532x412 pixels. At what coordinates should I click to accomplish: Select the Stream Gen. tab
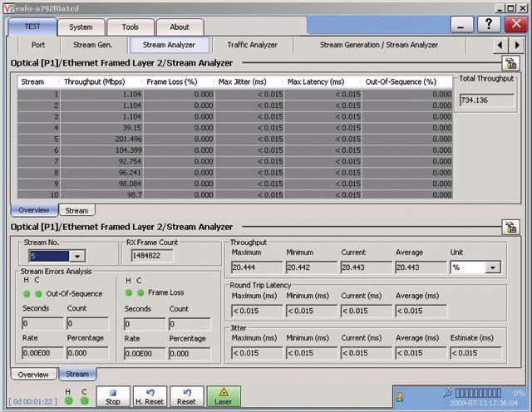tap(92, 45)
